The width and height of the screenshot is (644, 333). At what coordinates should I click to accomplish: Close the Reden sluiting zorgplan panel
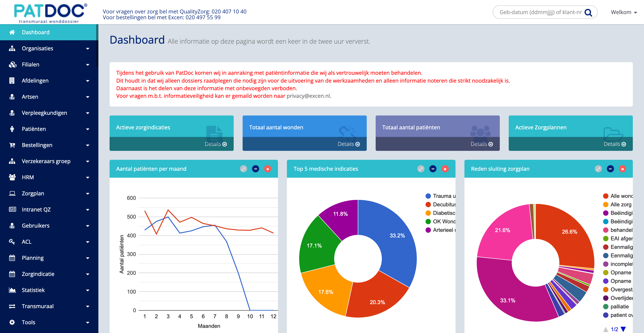(622, 169)
